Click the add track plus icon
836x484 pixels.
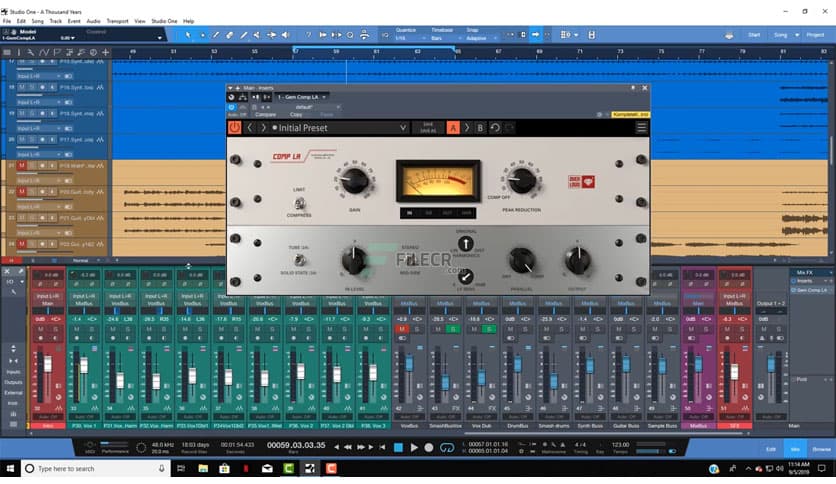pos(106,52)
